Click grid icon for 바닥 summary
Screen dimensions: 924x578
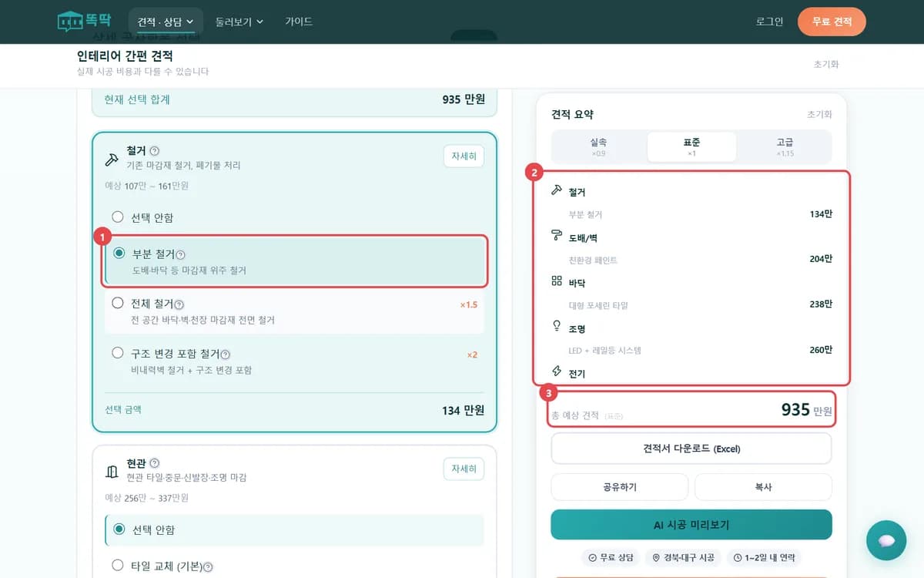(x=557, y=281)
